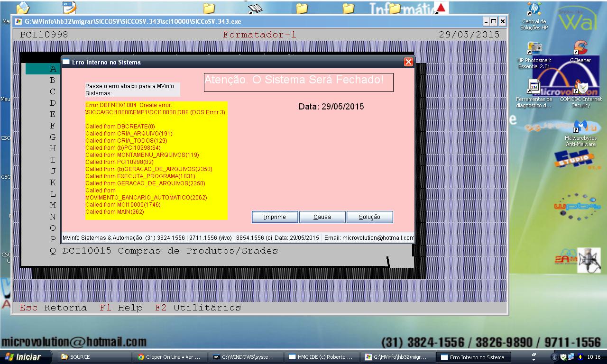
Task: Switch to the SOURCE folder taskbar button
Action: pos(95,357)
